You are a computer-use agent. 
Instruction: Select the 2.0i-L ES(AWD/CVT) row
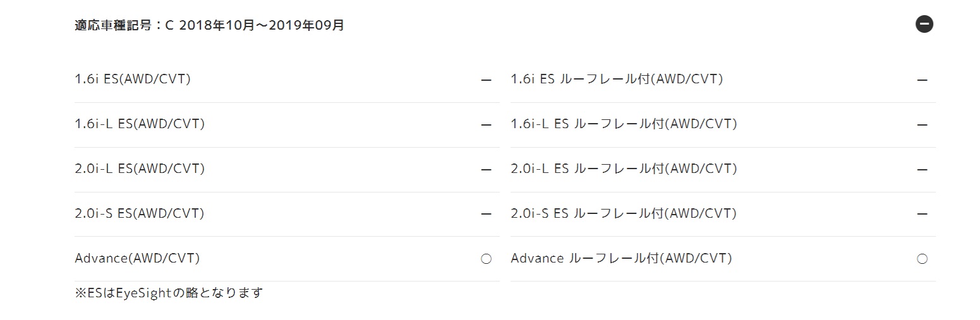point(287,170)
